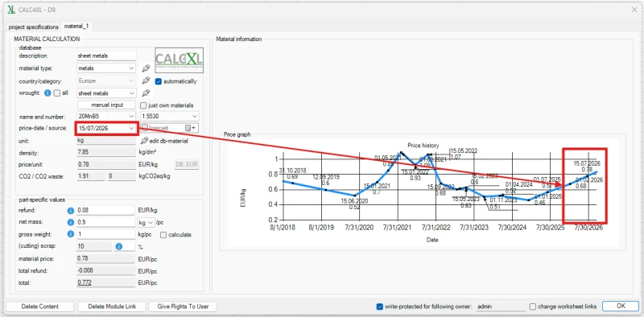
Task: Toggle the automatically checkbox
Action: 158,81
